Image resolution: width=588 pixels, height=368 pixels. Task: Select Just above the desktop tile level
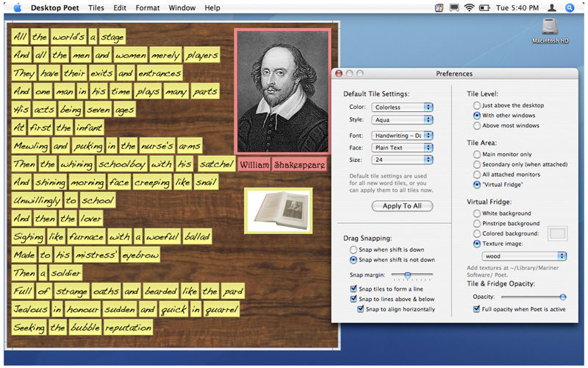(509, 105)
